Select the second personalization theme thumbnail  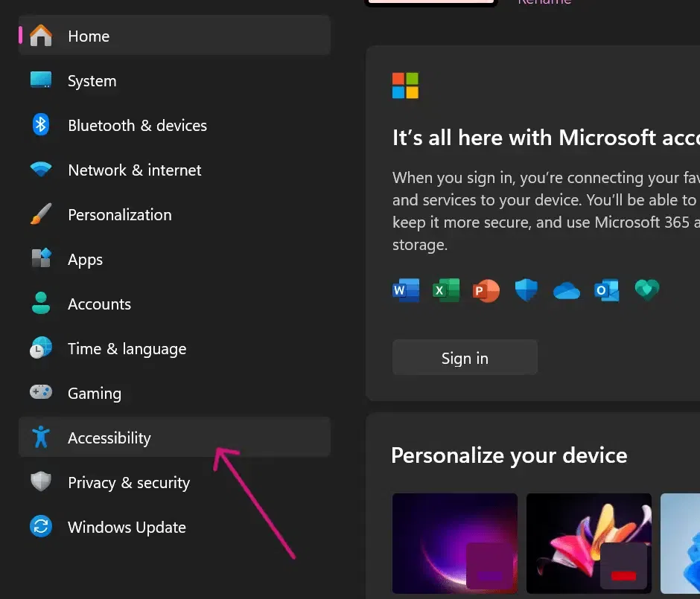pyautogui.click(x=588, y=543)
